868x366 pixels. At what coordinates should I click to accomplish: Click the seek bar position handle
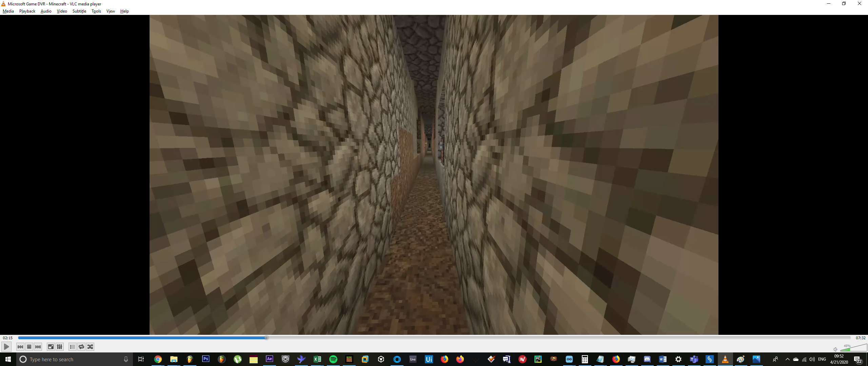click(267, 338)
